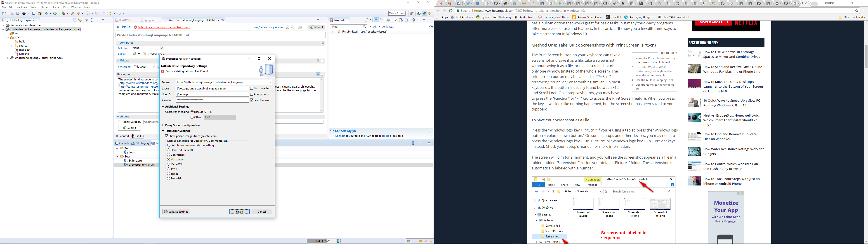Collapse the Task Editor Settings section

pos(163,131)
